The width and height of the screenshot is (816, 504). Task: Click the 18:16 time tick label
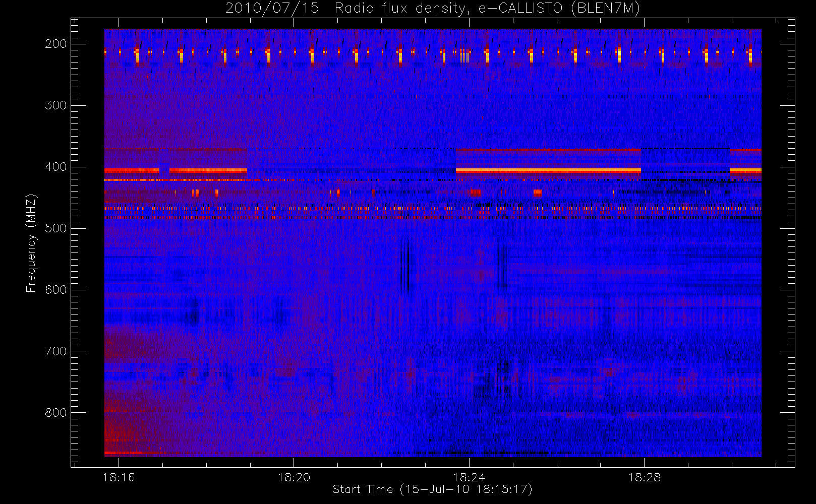(119, 477)
